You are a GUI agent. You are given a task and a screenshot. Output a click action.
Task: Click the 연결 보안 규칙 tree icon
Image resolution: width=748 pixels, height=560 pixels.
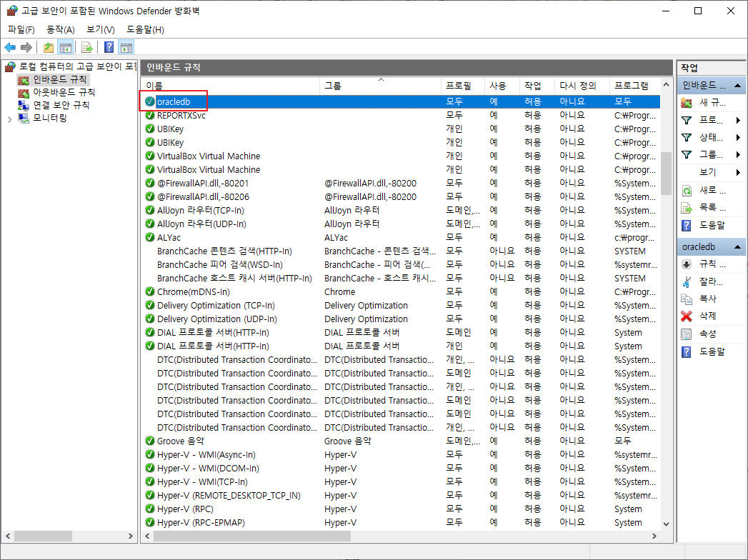(24, 105)
